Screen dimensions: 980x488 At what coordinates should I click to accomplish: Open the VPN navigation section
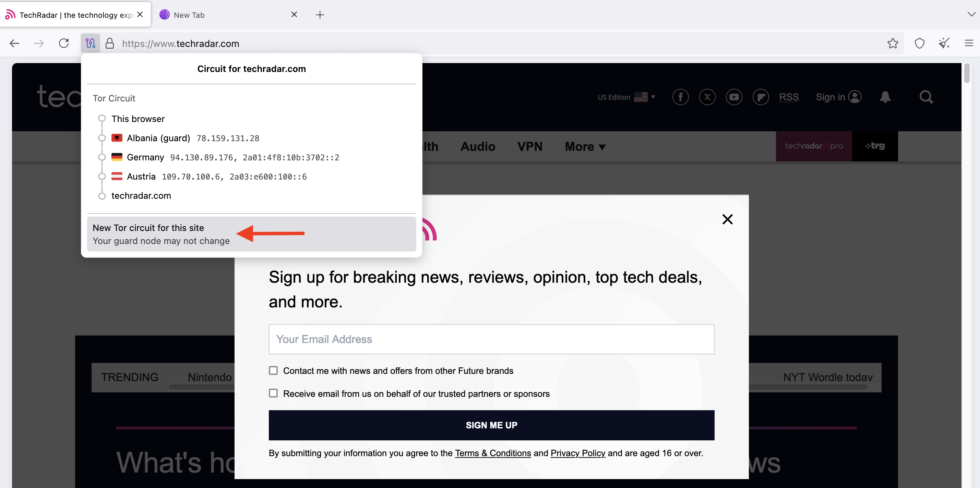530,146
